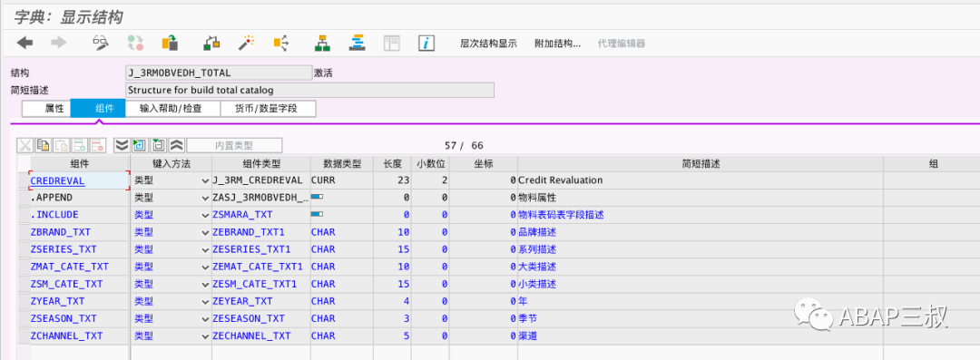The width and height of the screenshot is (980, 360).
Task: Click the 层次结构显示 button
Action: point(488,44)
